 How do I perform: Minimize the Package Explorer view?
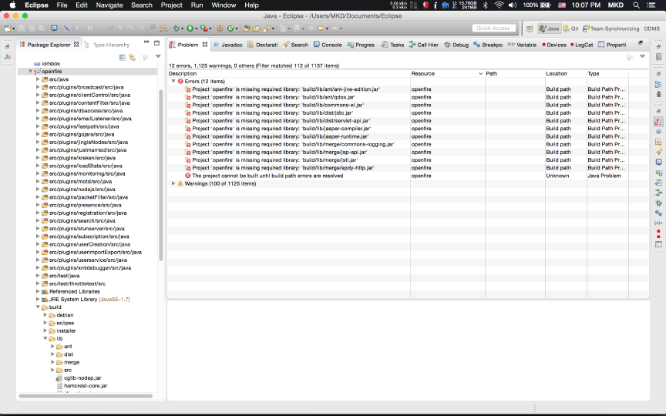[146, 42]
